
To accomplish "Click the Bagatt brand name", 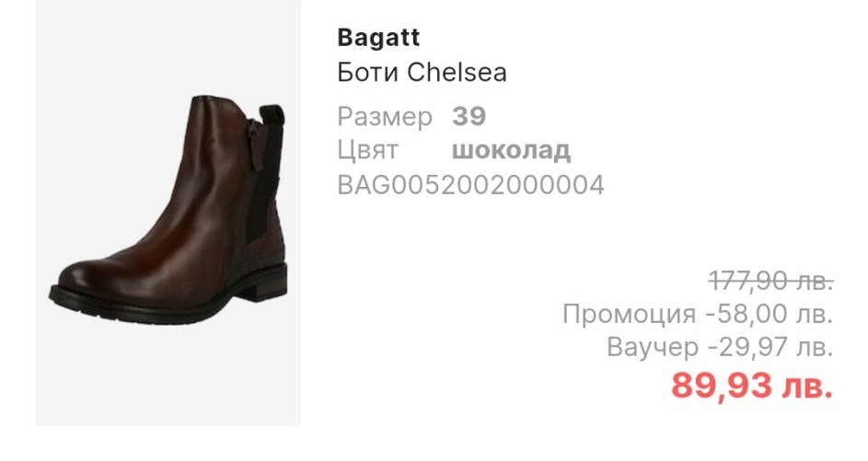I will (x=378, y=38).
